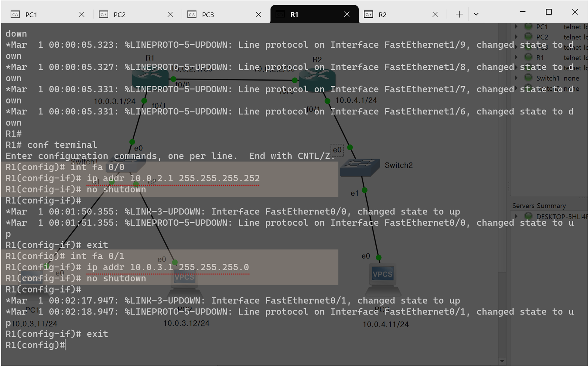Close the PC2 tab
Image resolution: width=588 pixels, height=366 pixels.
click(170, 14)
